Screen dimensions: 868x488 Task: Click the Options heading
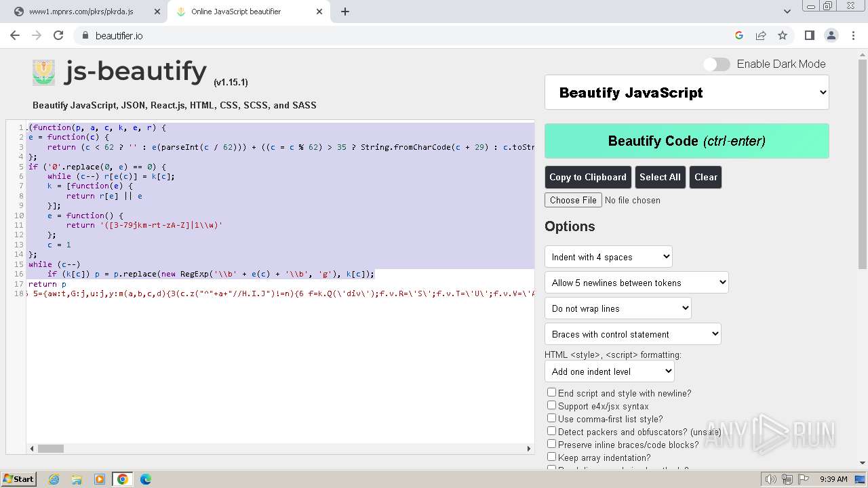coord(570,226)
